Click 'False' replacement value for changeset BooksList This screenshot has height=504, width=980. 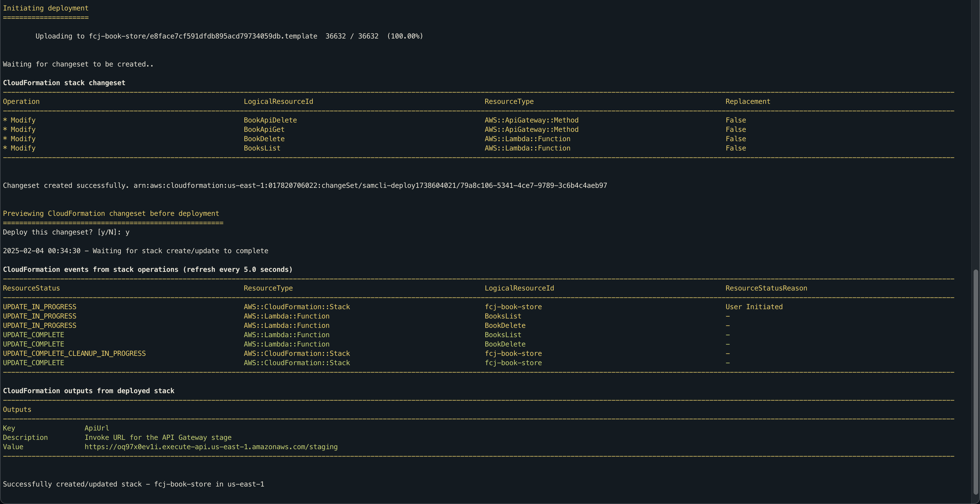(x=736, y=148)
